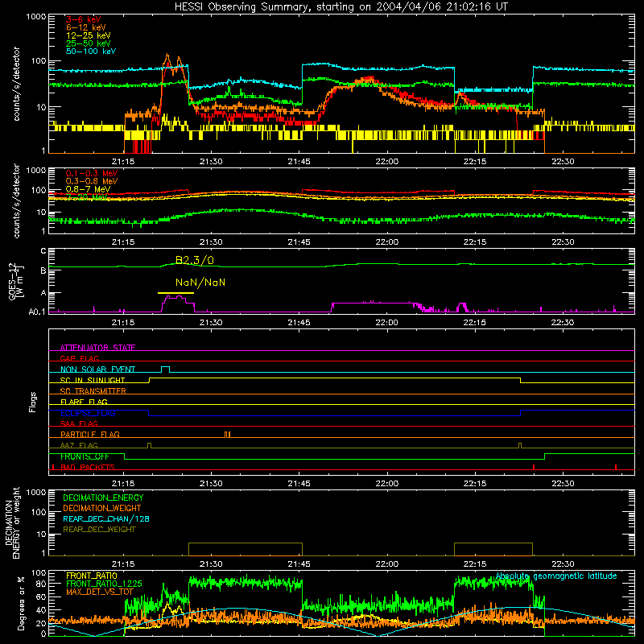Select the SAA_FLAG label
This screenshot has height=644, width=644.
tap(79, 423)
